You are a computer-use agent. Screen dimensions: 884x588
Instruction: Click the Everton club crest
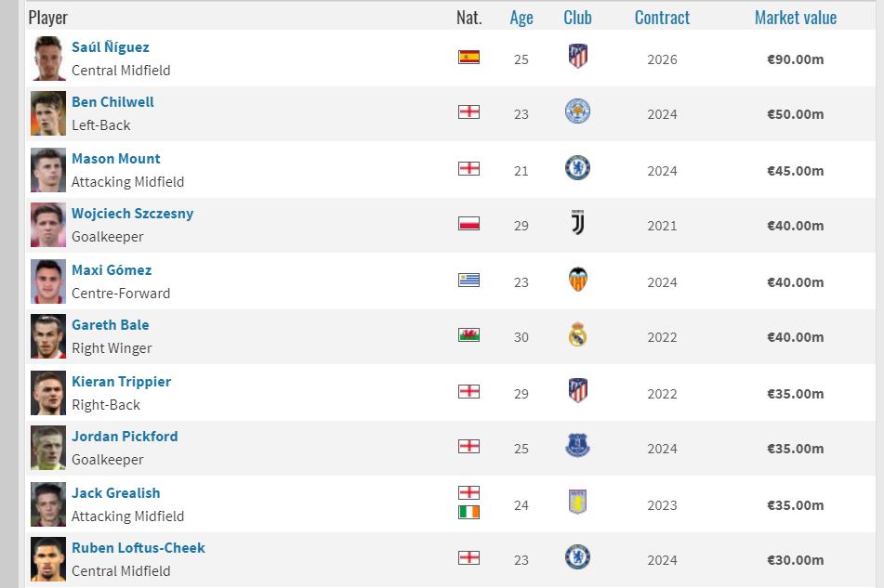(x=577, y=446)
